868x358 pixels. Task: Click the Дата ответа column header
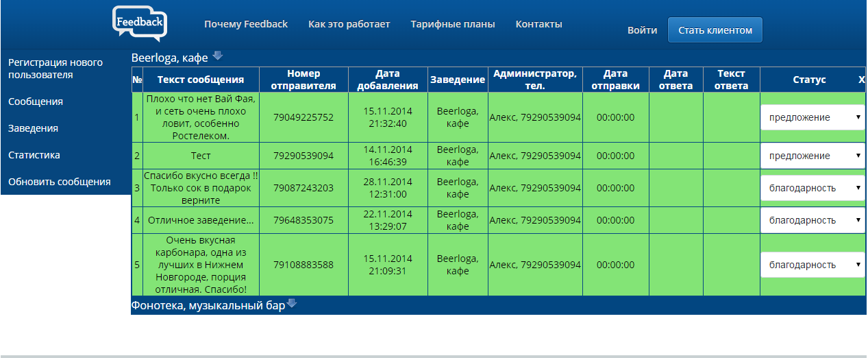coord(675,80)
